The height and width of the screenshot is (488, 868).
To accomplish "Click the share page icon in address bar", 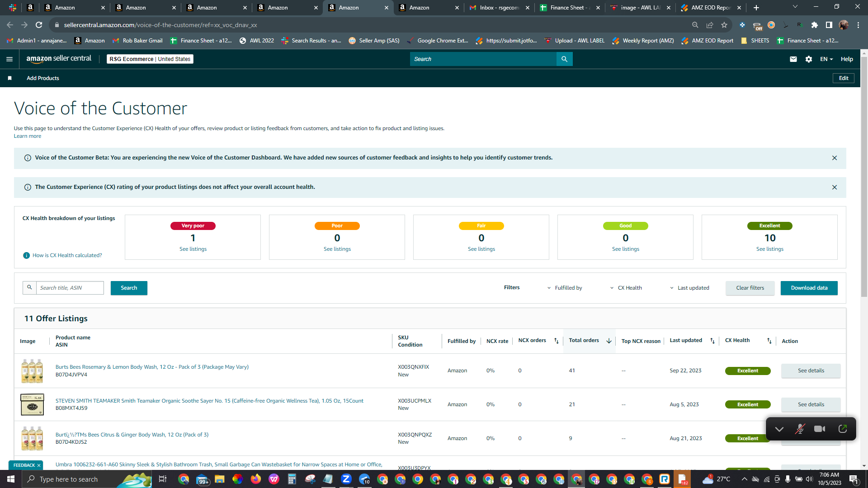I will click(x=710, y=25).
